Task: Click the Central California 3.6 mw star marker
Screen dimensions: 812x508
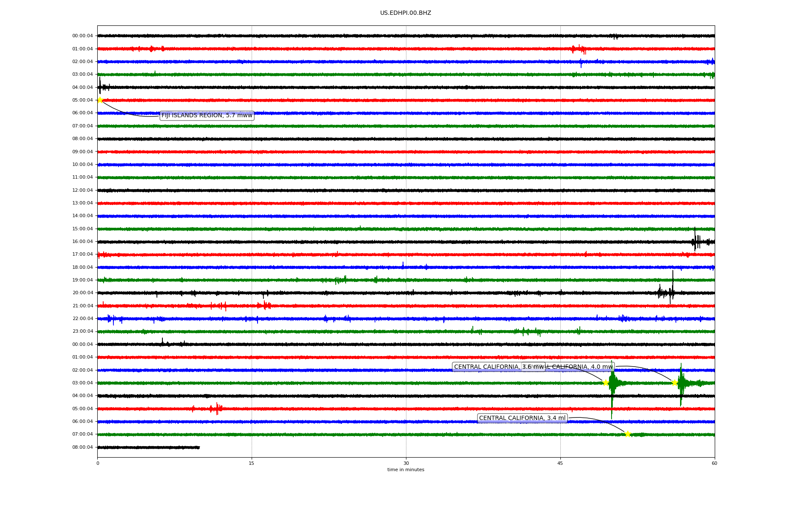Action: pos(606,383)
